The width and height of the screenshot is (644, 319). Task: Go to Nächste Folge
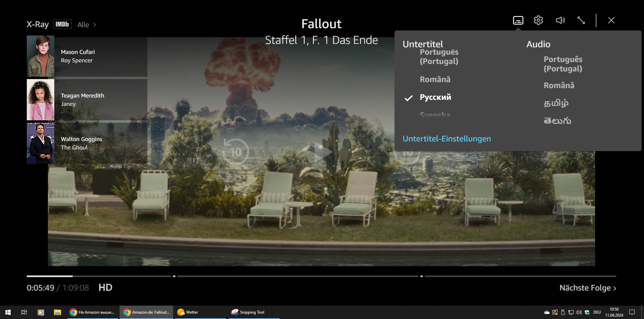pos(588,288)
